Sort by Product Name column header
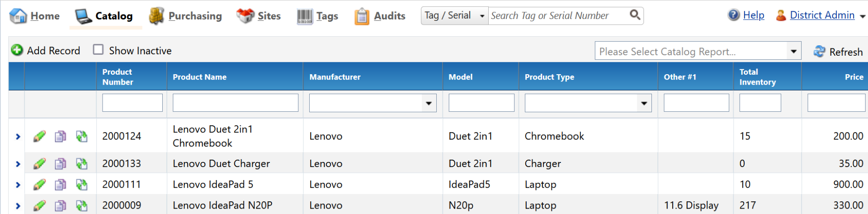The width and height of the screenshot is (868, 214). tap(199, 77)
